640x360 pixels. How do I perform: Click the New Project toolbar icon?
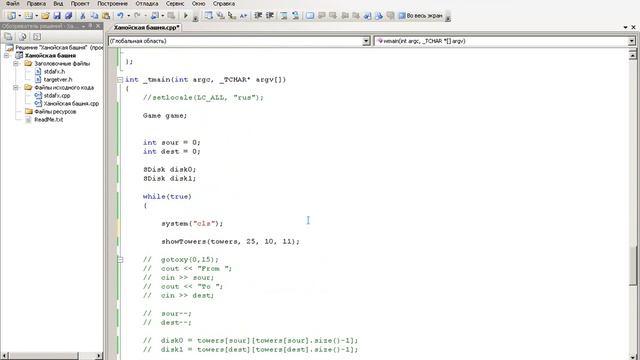[11, 16]
